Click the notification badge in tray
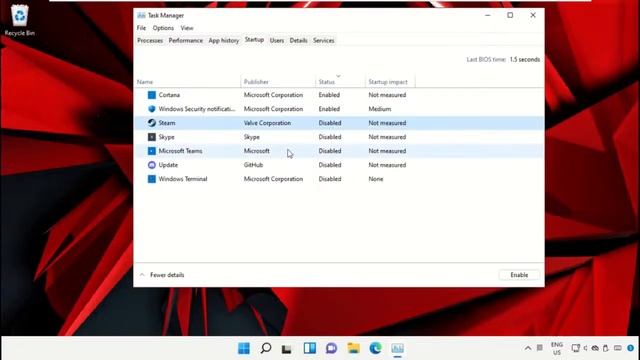 (631, 348)
